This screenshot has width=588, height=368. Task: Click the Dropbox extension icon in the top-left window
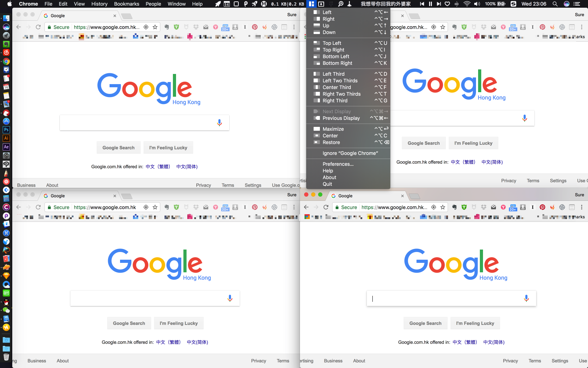point(196,27)
